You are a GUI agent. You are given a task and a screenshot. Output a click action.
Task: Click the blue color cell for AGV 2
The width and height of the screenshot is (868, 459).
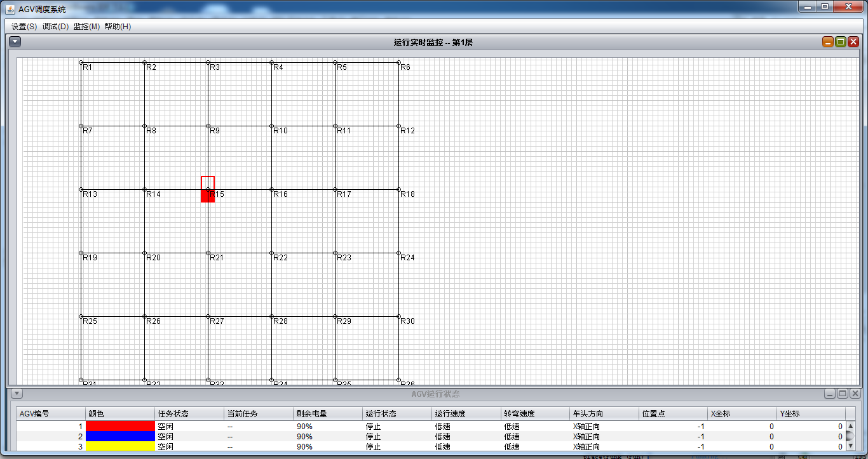tap(120, 437)
